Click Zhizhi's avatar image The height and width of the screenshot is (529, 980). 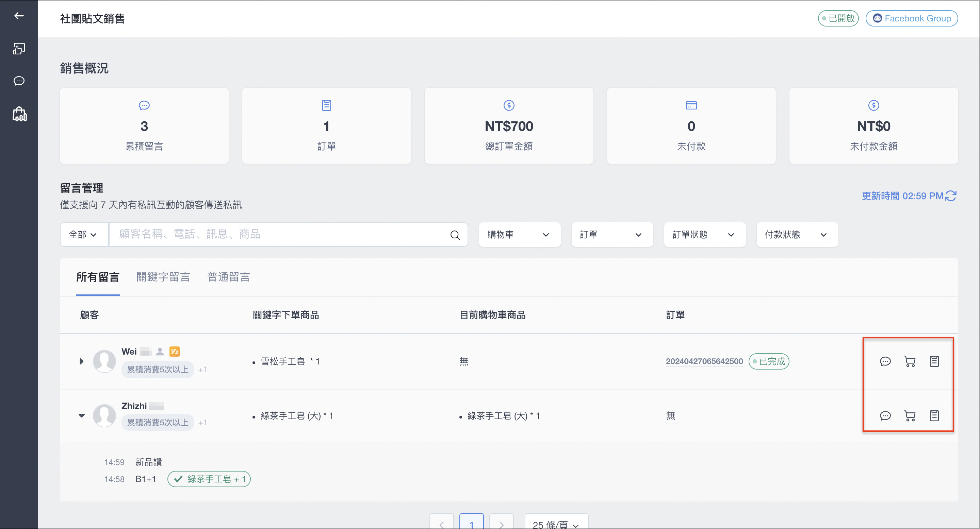(x=104, y=415)
